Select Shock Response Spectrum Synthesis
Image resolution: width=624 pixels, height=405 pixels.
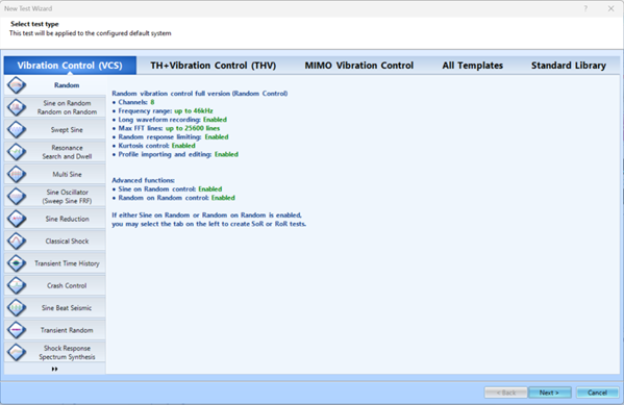coord(67,352)
